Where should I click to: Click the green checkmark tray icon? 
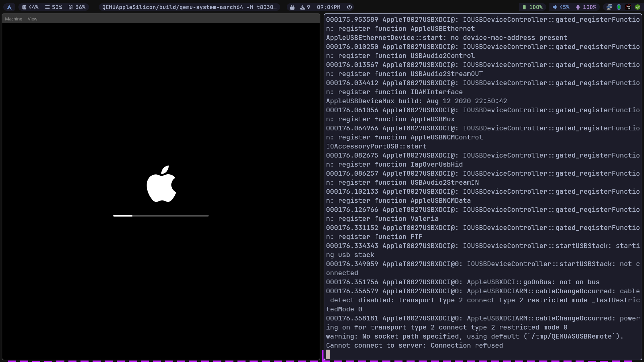(638, 7)
